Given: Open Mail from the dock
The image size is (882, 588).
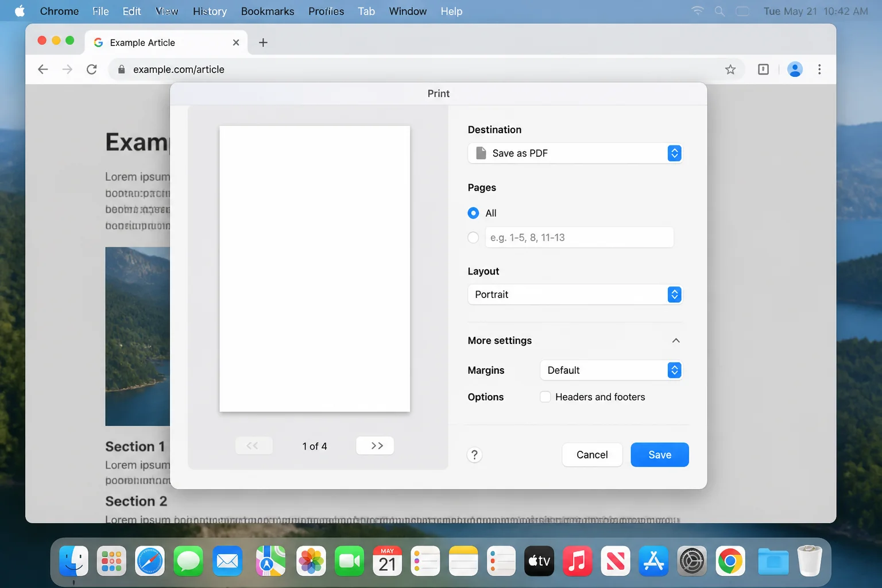Looking at the screenshot, I should pos(227,561).
